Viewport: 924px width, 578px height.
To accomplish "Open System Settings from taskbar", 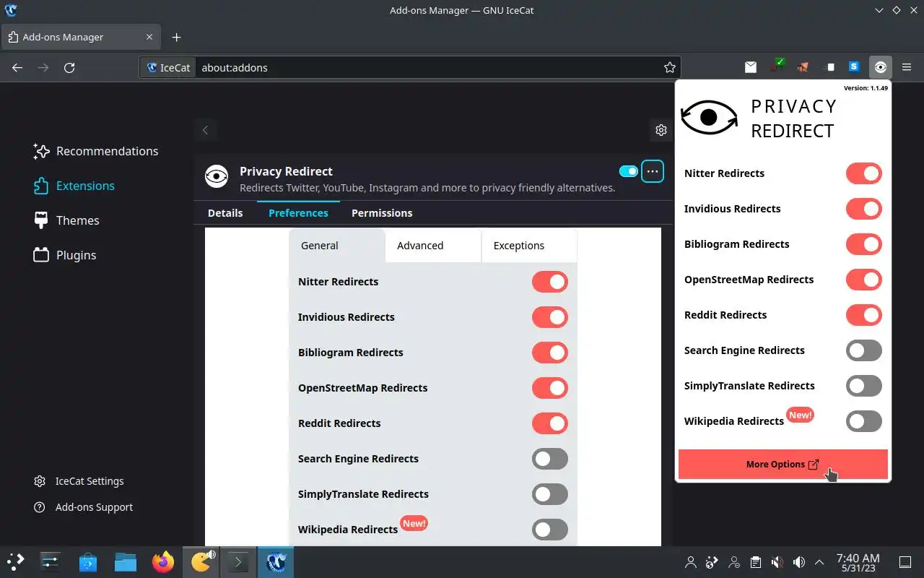I will coord(51,561).
